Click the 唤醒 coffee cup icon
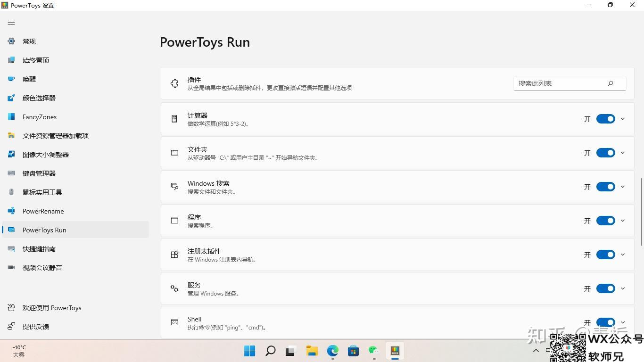This screenshot has height=362, width=644. pyautogui.click(x=11, y=79)
